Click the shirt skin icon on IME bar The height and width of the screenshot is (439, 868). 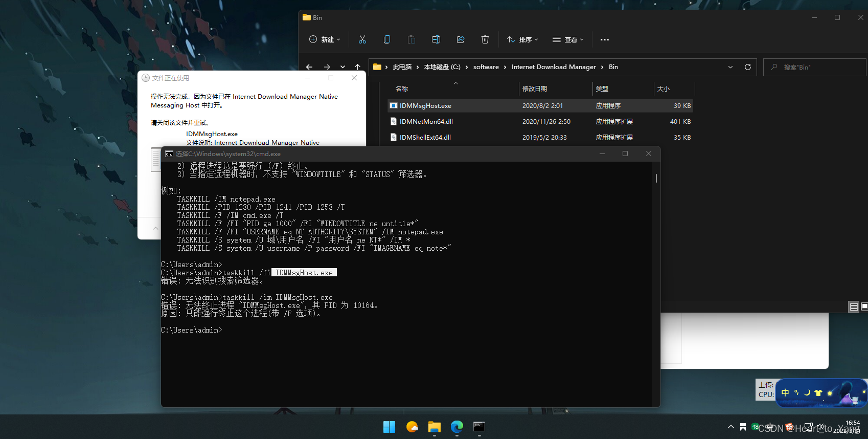[x=818, y=392]
